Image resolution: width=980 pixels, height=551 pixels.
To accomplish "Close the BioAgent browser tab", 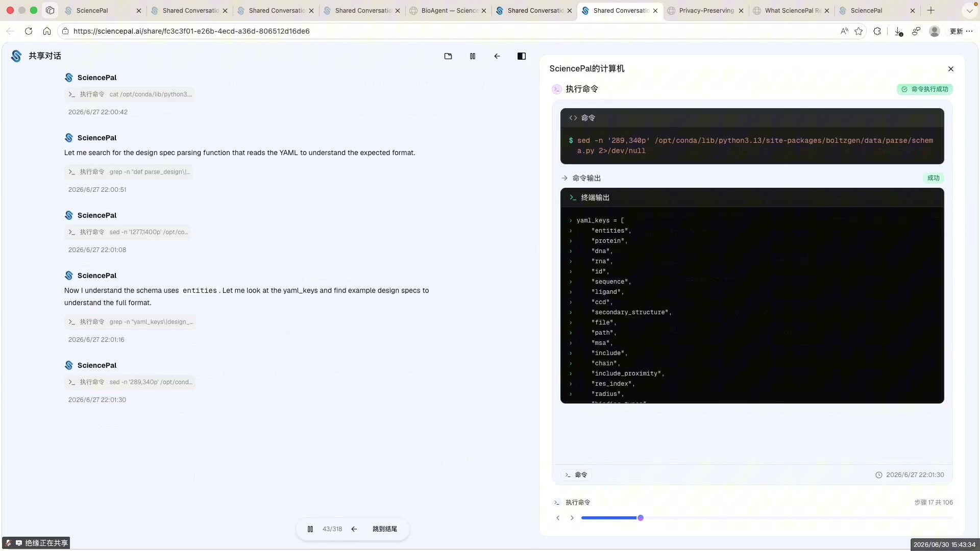I will pyautogui.click(x=484, y=11).
